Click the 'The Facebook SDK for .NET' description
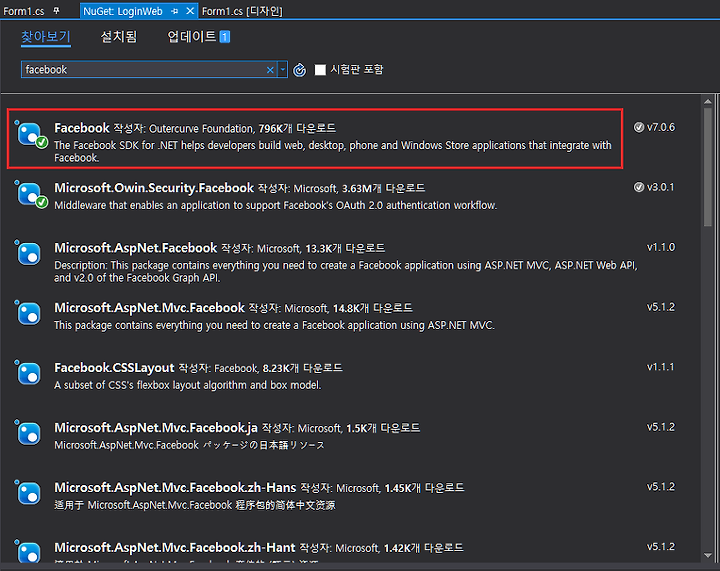The height and width of the screenshot is (571, 720). 333,151
